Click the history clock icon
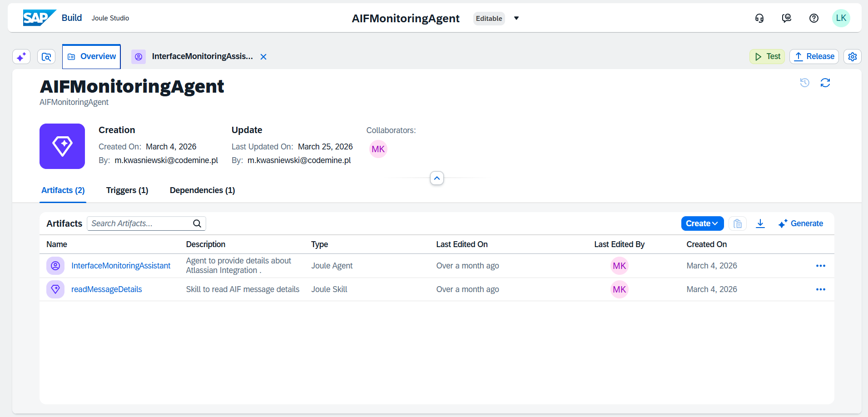Image resolution: width=868 pixels, height=417 pixels. 805,83
